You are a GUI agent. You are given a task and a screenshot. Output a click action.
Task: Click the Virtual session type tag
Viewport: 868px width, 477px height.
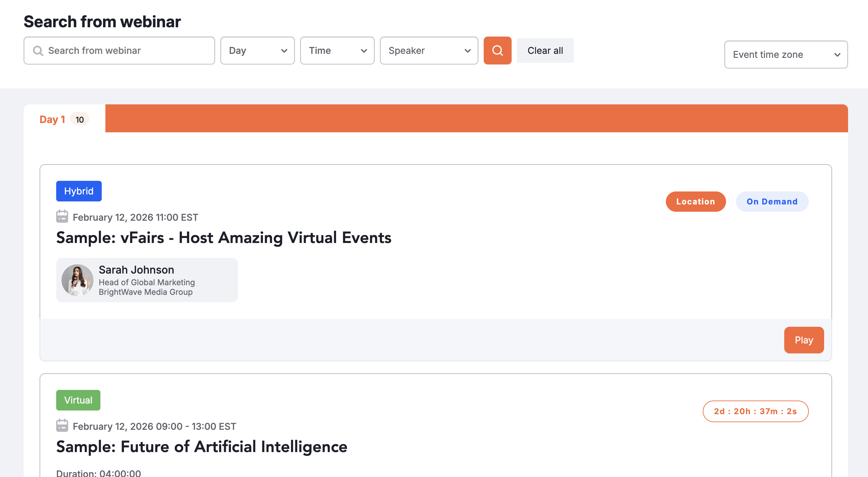click(x=78, y=400)
